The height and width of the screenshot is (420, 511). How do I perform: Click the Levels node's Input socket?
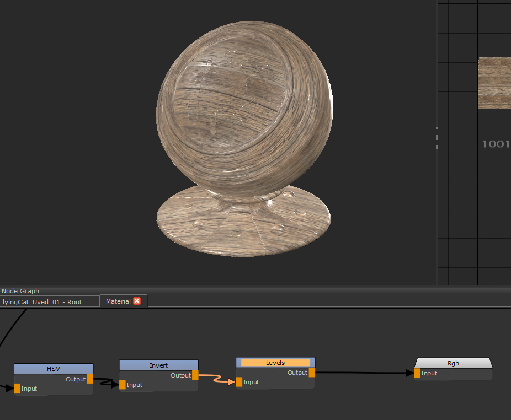coord(238,382)
